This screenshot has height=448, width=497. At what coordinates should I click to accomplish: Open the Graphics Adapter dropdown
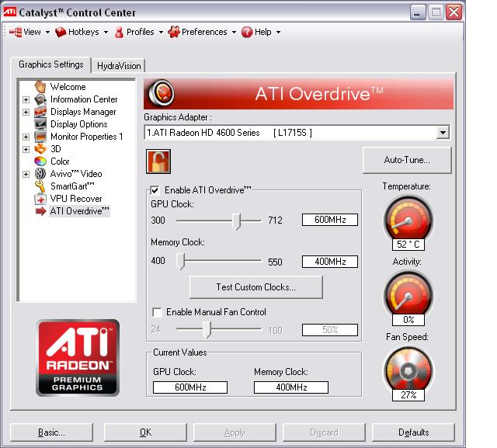coord(443,133)
